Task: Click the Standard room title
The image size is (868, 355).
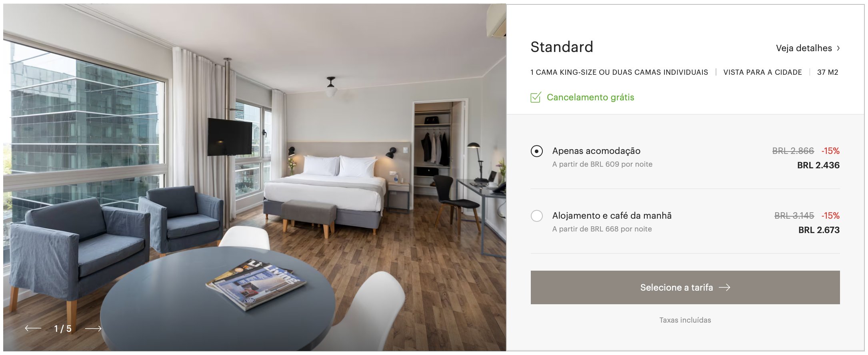Action: pyautogui.click(x=562, y=47)
